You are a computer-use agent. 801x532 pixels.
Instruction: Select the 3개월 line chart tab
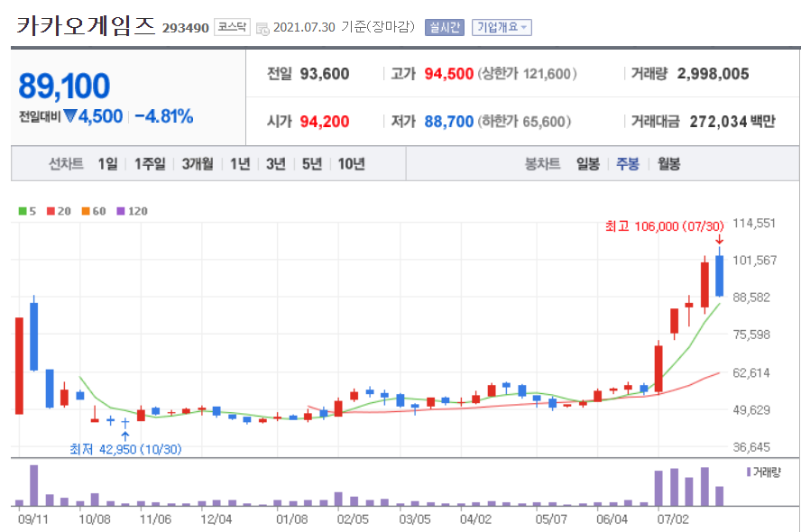(x=198, y=164)
